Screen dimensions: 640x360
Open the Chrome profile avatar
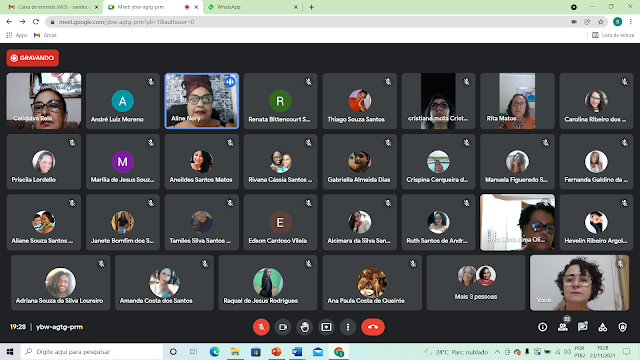coord(618,22)
